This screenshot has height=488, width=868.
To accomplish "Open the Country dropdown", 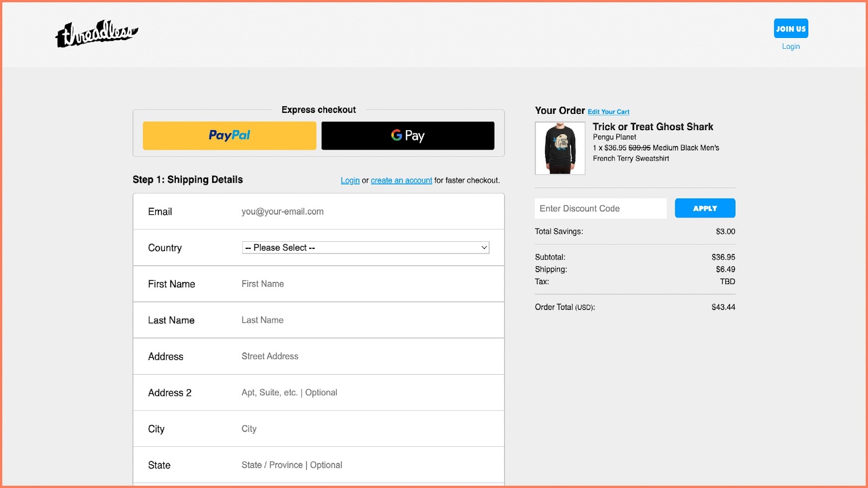I will tap(365, 247).
